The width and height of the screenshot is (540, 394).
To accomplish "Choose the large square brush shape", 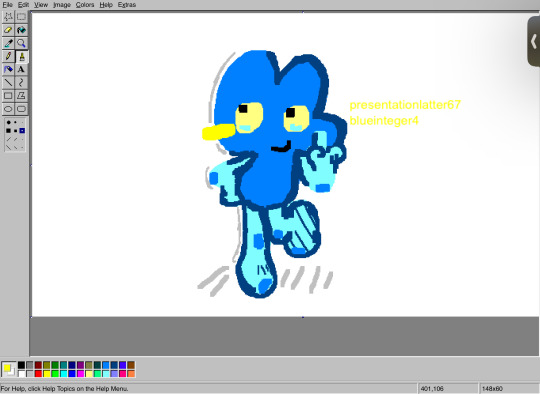I will click(x=9, y=131).
